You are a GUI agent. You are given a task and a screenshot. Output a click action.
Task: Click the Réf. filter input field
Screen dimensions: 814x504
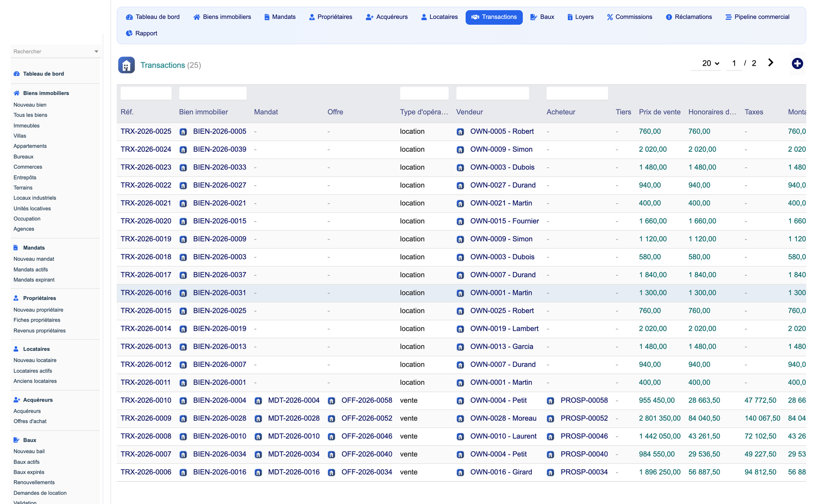pos(146,93)
